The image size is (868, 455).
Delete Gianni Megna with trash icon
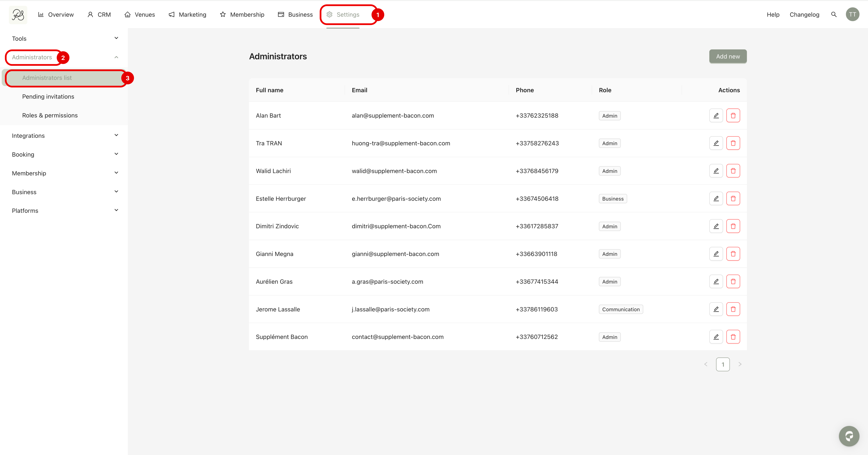tap(733, 254)
